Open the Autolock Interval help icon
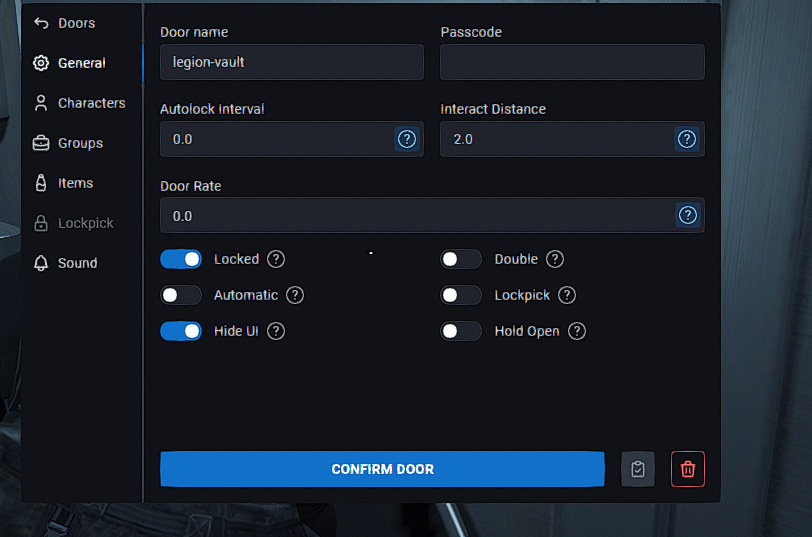812x537 pixels. [407, 139]
